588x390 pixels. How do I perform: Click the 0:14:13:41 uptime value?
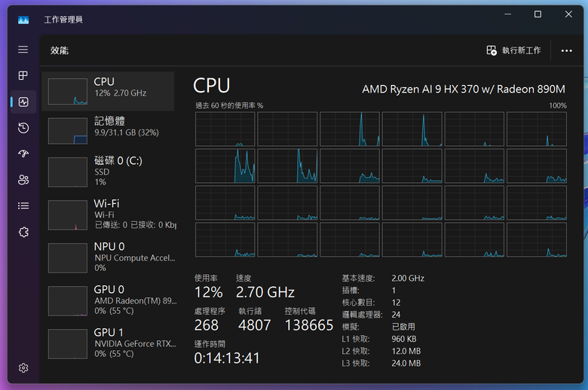227,358
